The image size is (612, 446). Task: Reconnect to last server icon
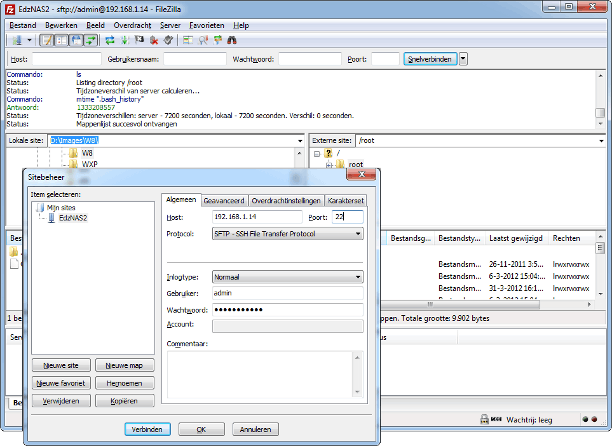[x=168, y=40]
